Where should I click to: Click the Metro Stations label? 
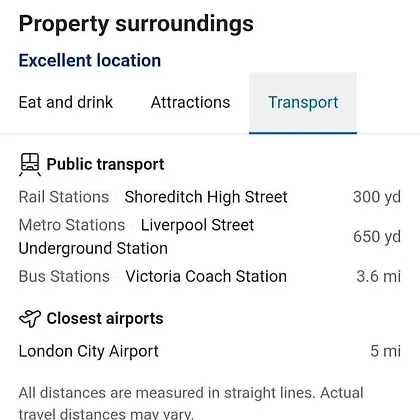pyautogui.click(x=72, y=225)
